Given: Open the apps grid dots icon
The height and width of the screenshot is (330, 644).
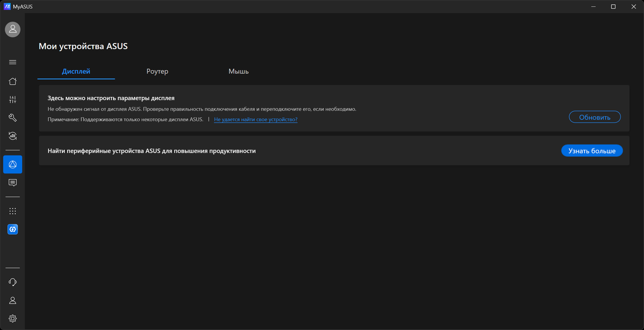Looking at the screenshot, I should 13,211.
